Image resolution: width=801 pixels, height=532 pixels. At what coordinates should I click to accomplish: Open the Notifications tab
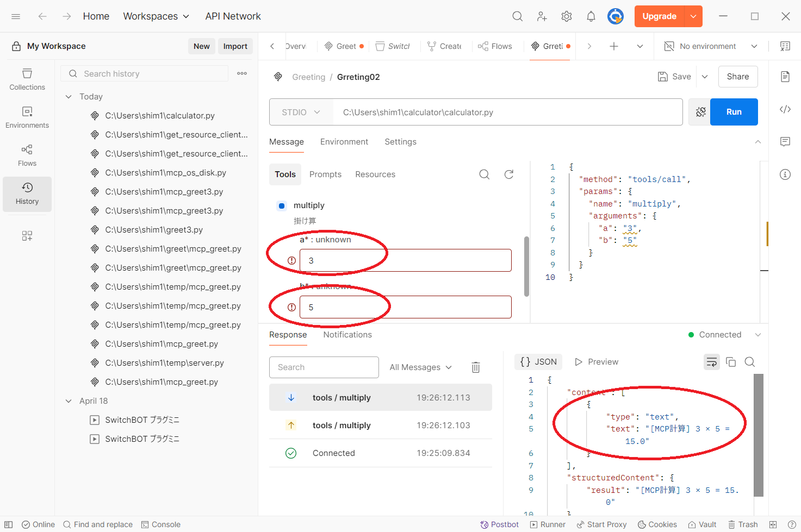(x=347, y=335)
